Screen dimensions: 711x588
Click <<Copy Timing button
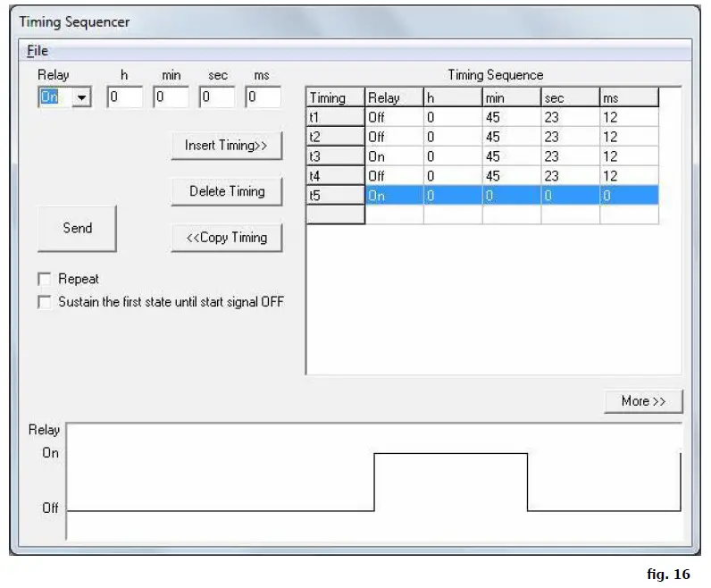click(x=227, y=238)
